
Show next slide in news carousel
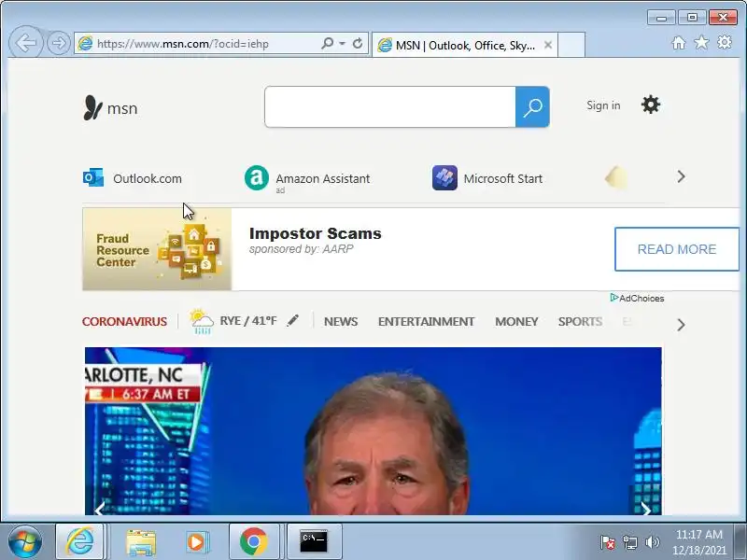pyautogui.click(x=646, y=509)
